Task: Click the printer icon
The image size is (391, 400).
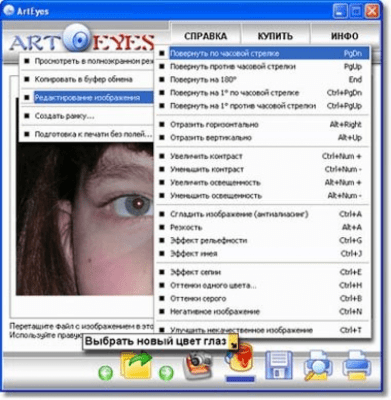Action: tap(357, 365)
